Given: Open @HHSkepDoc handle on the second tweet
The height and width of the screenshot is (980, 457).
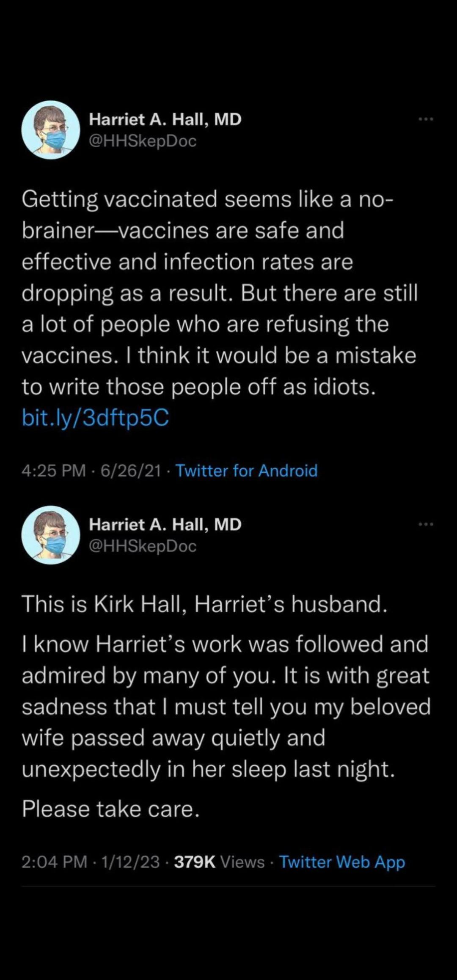Looking at the screenshot, I should click(x=143, y=546).
